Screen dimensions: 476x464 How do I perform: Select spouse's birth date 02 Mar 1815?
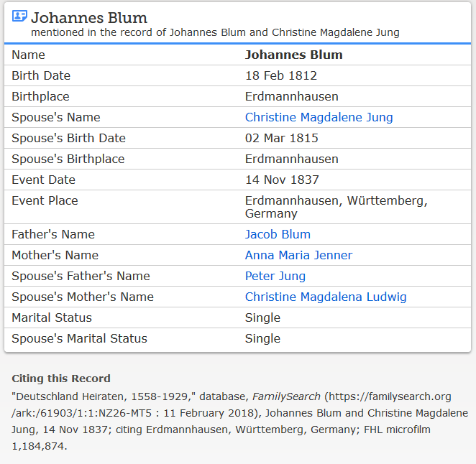[x=281, y=138]
